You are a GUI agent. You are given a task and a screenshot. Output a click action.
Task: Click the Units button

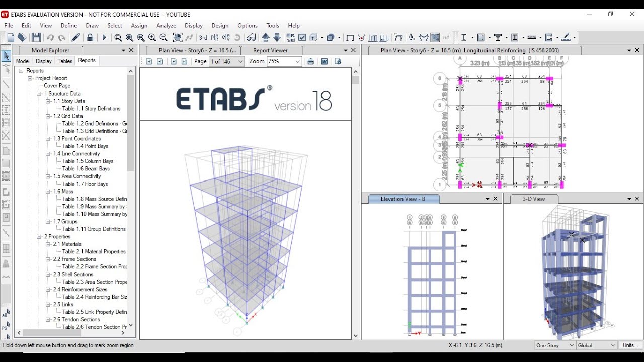630,345
